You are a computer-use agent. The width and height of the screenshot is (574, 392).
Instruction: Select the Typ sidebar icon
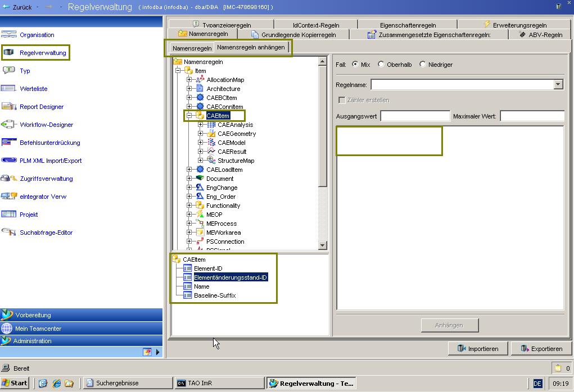pyautogui.click(x=9, y=71)
